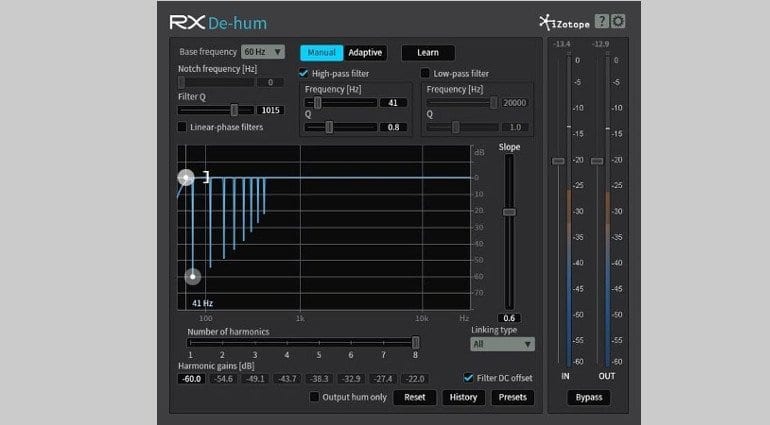
Task: Click the lower notch node near -60 dB
Action: [192, 277]
